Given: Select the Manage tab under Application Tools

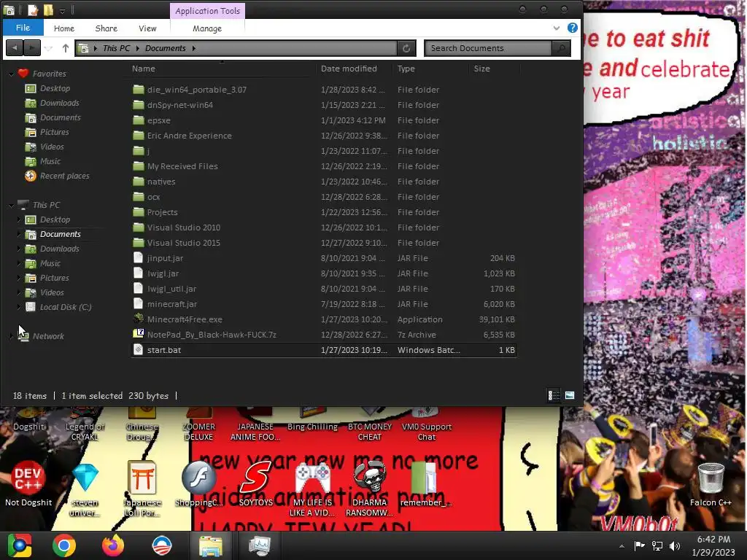Looking at the screenshot, I should 207,28.
